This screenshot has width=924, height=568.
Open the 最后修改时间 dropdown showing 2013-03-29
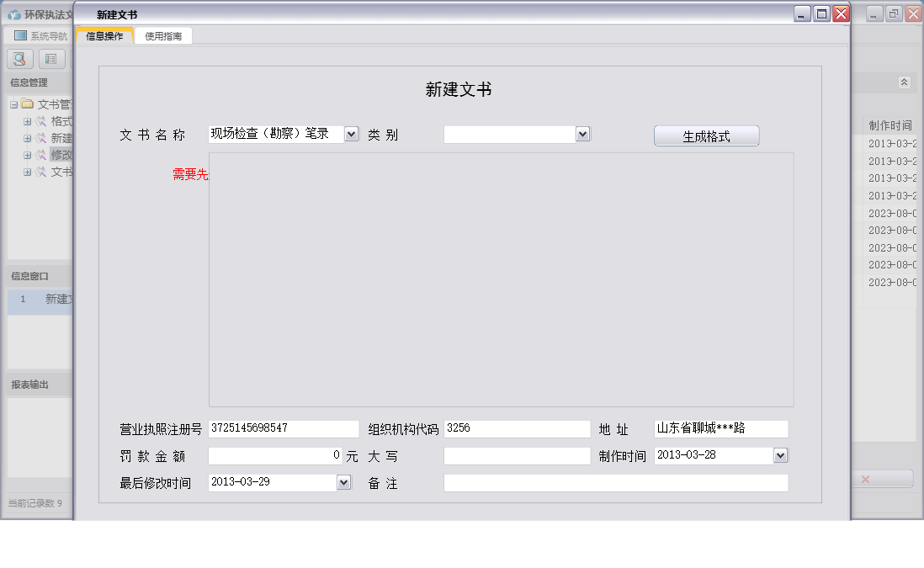343,482
